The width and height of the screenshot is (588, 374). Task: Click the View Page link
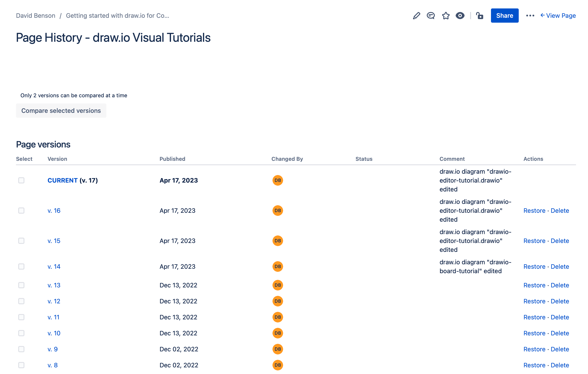pos(561,15)
